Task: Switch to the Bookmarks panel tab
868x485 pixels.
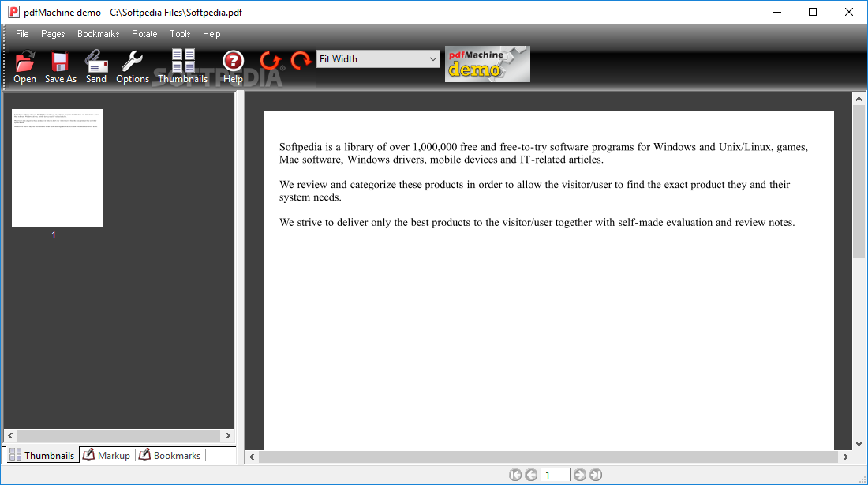Action: [x=170, y=455]
